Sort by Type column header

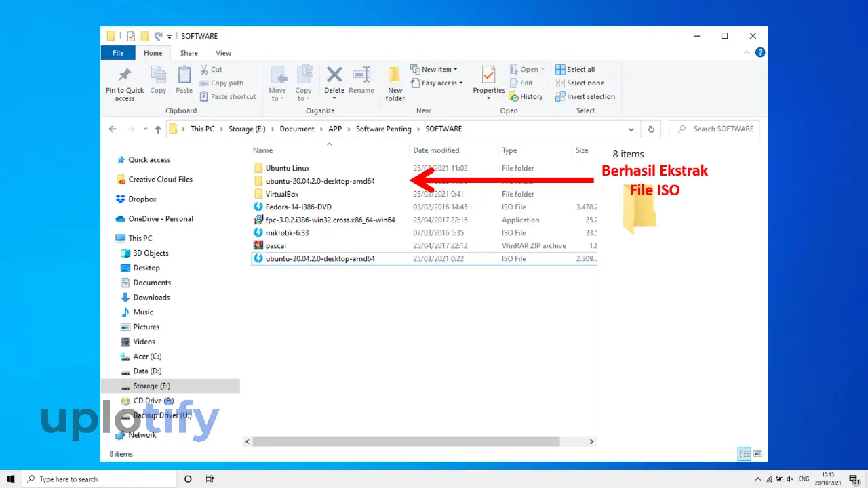509,150
